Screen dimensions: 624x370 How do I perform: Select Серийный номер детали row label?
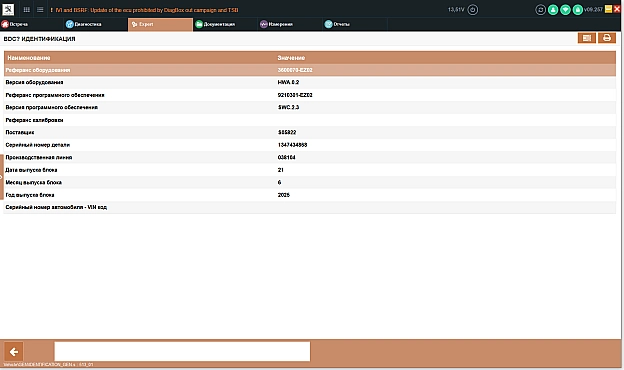38,145
